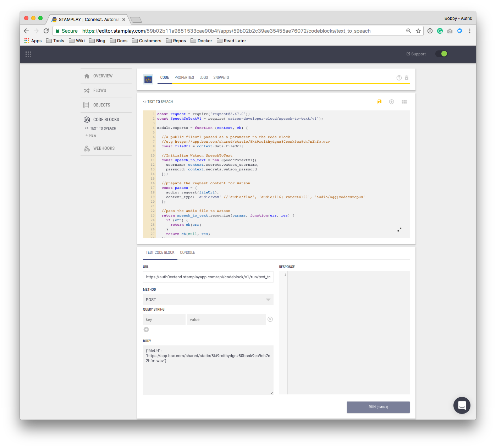This screenshot has width=496, height=448.
Task: Open the Repos bookmark folder
Action: point(176,41)
